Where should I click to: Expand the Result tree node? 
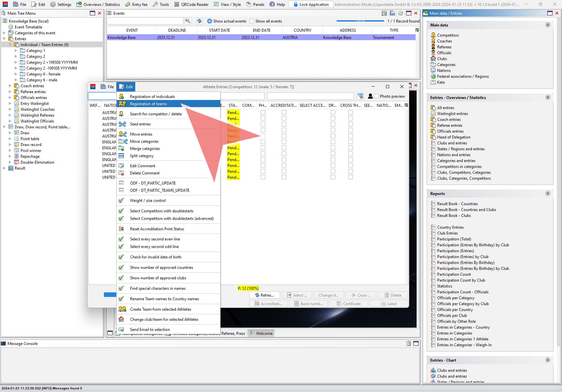pyautogui.click(x=4, y=168)
